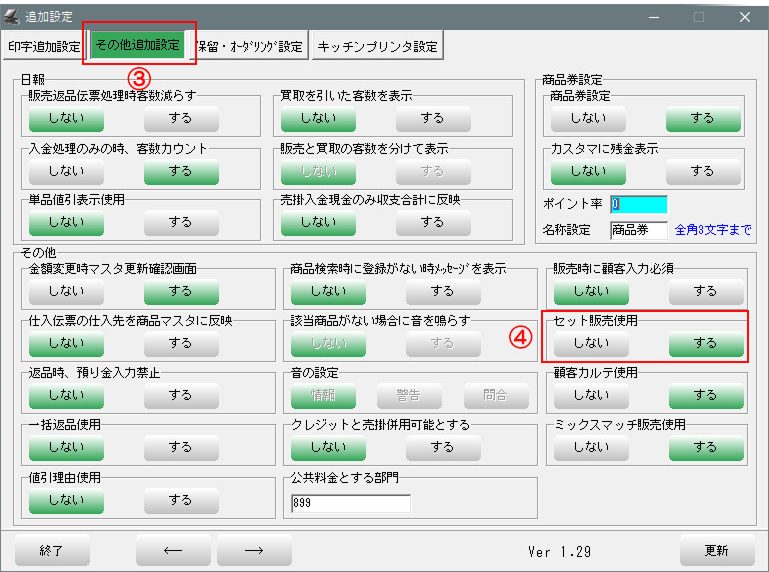Image resolution: width=769 pixels, height=572 pixels.
Task: Close the 追加設定 window
Action: pyautogui.click(x=745, y=16)
